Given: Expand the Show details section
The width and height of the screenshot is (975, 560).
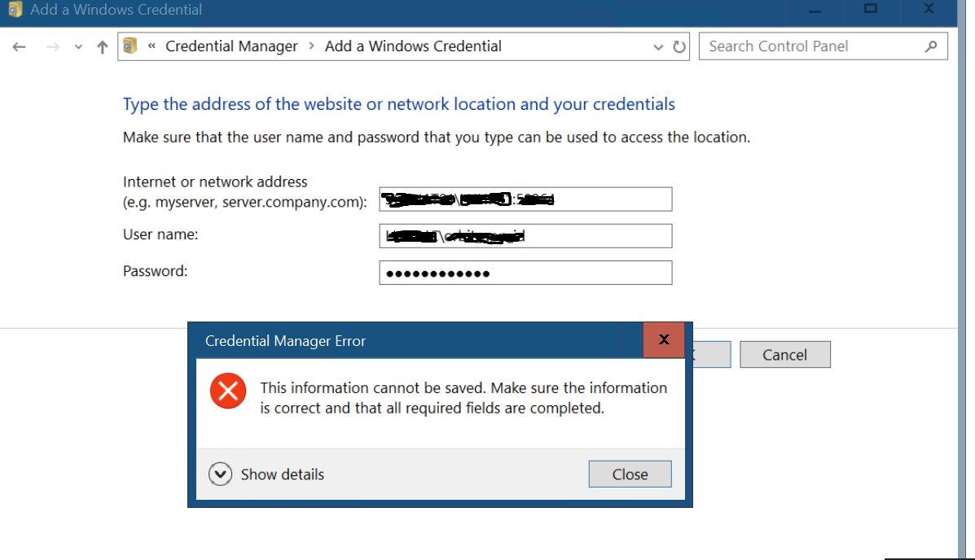Looking at the screenshot, I should (281, 474).
